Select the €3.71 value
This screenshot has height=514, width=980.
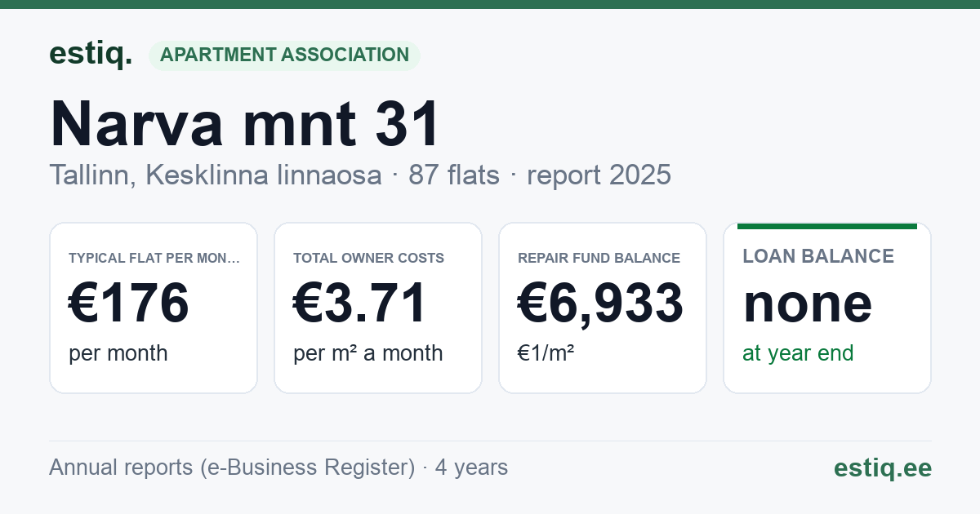[360, 303]
